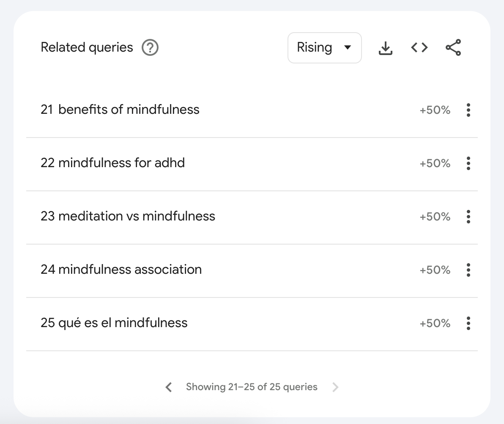The image size is (504, 424).
Task: Open the qué es el mindfulness query
Action: pos(123,323)
